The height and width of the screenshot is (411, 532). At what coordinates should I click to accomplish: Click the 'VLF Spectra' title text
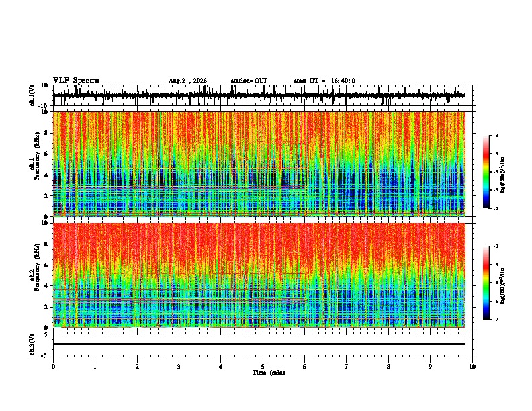[76, 80]
